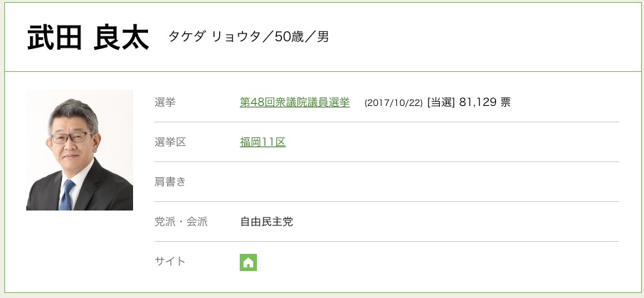644x298 pixels.
Task: Open the 第48回衆議院議員選挙 election link
Action: pyautogui.click(x=295, y=102)
